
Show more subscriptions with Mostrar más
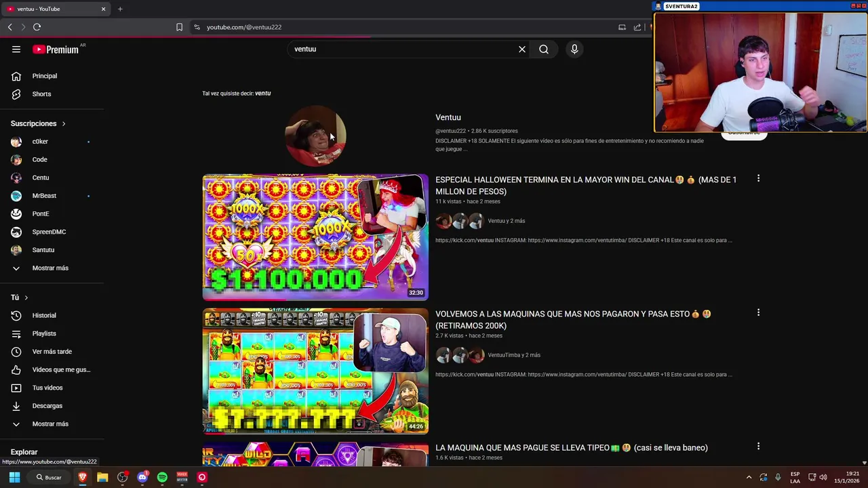point(52,268)
